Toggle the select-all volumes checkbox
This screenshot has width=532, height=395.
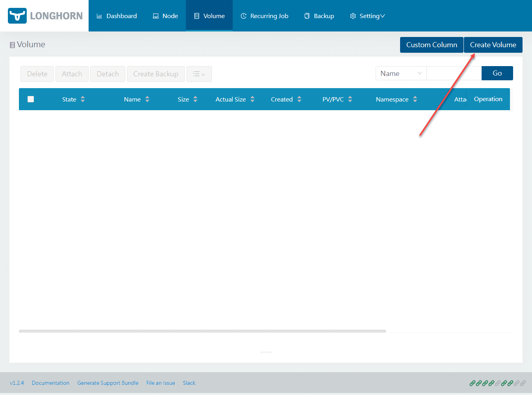31,99
